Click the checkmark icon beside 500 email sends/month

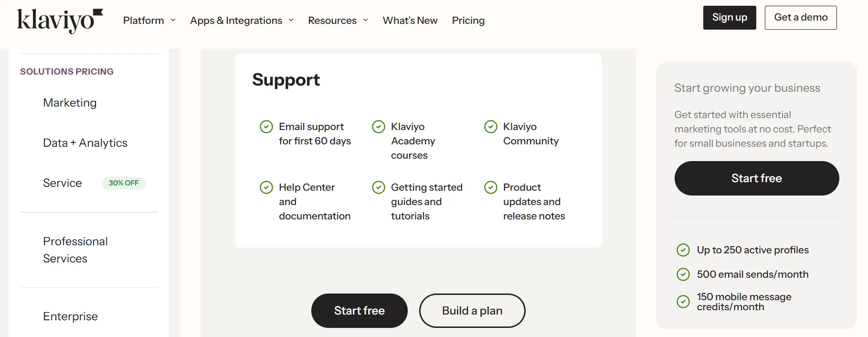[x=683, y=274]
